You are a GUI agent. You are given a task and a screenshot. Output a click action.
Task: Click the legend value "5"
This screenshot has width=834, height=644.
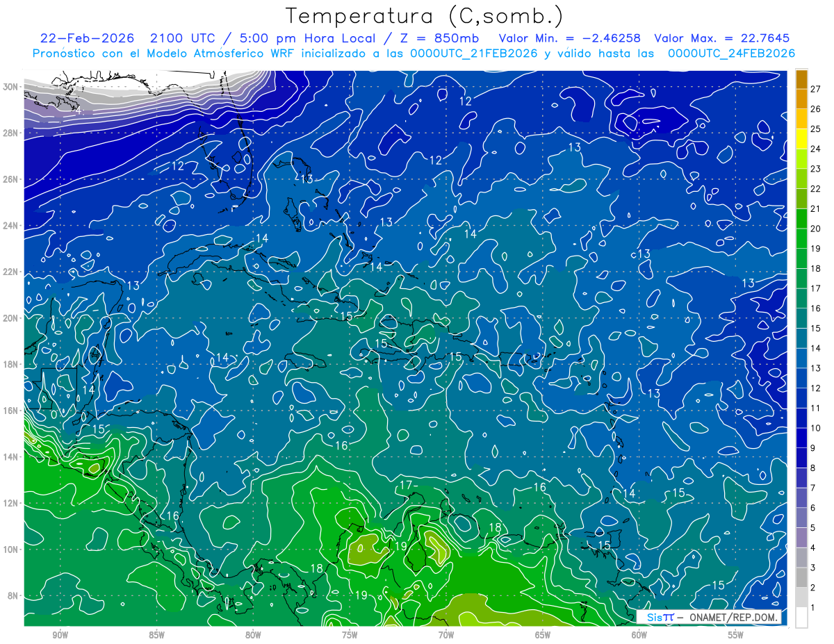coord(813,528)
